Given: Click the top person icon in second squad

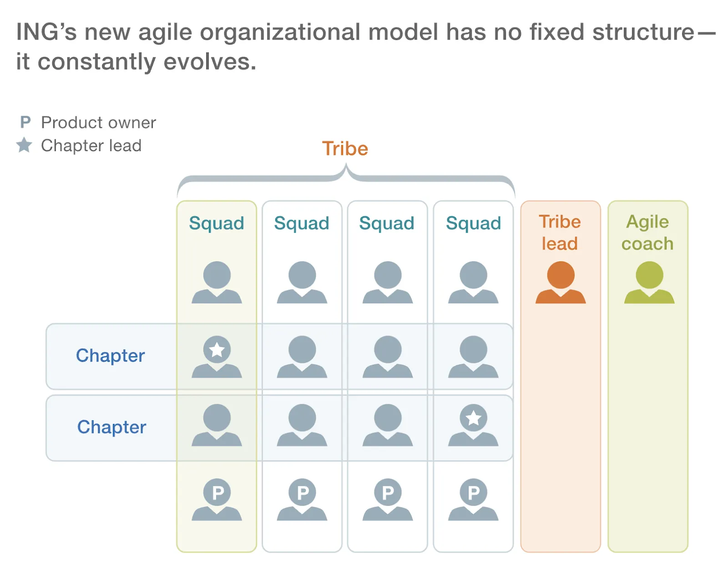Looking at the screenshot, I should tap(302, 282).
